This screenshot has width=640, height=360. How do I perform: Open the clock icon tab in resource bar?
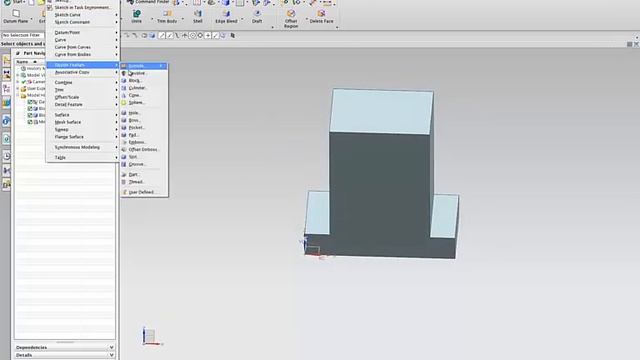(x=7, y=156)
